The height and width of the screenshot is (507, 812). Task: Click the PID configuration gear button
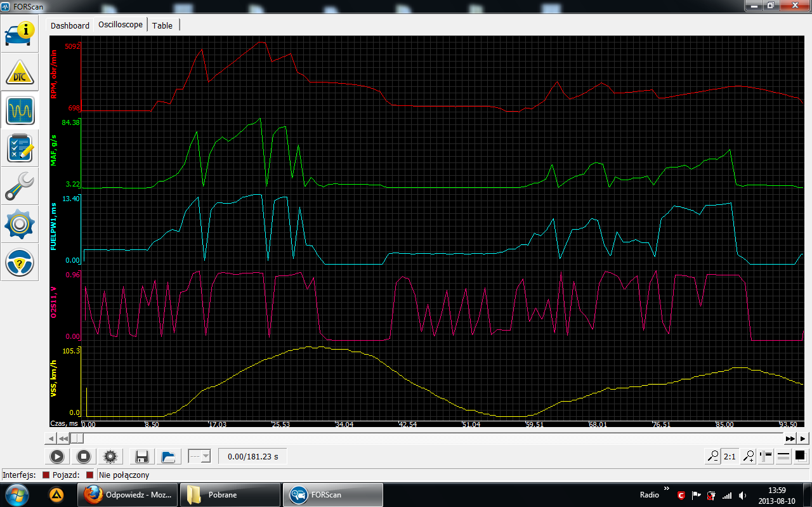coord(110,456)
